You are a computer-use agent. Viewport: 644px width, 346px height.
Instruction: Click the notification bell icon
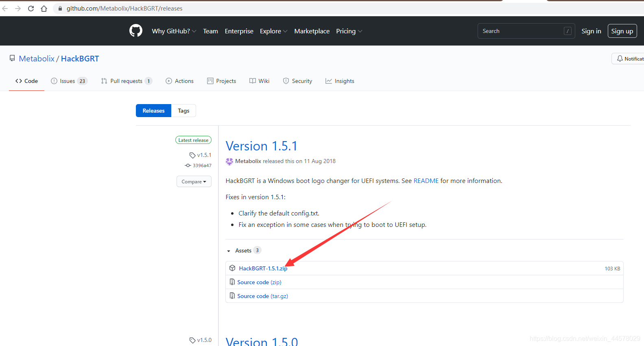pyautogui.click(x=620, y=59)
